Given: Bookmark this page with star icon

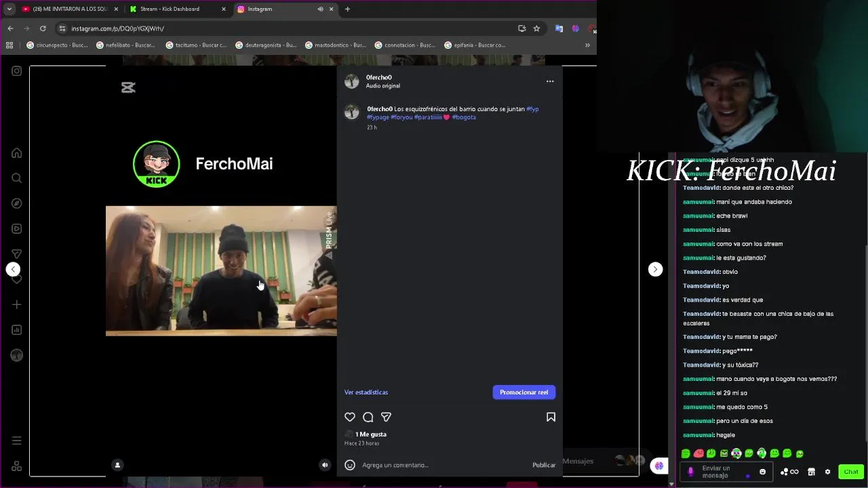Looking at the screenshot, I should pos(536,28).
